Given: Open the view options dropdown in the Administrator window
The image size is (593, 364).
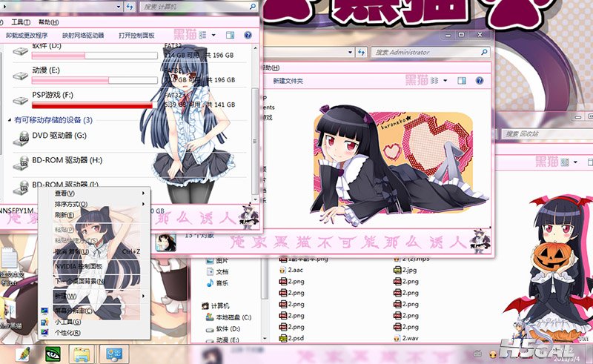Looking at the screenshot, I should [x=445, y=81].
